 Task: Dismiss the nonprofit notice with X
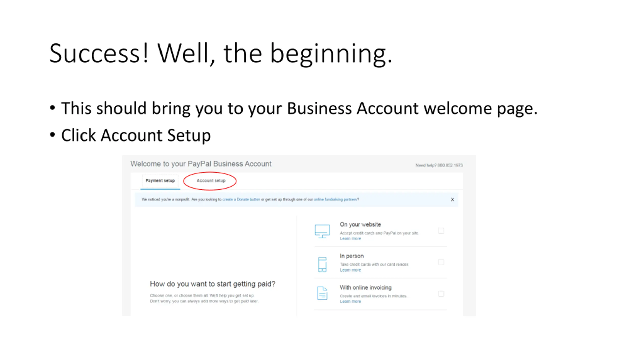click(452, 199)
